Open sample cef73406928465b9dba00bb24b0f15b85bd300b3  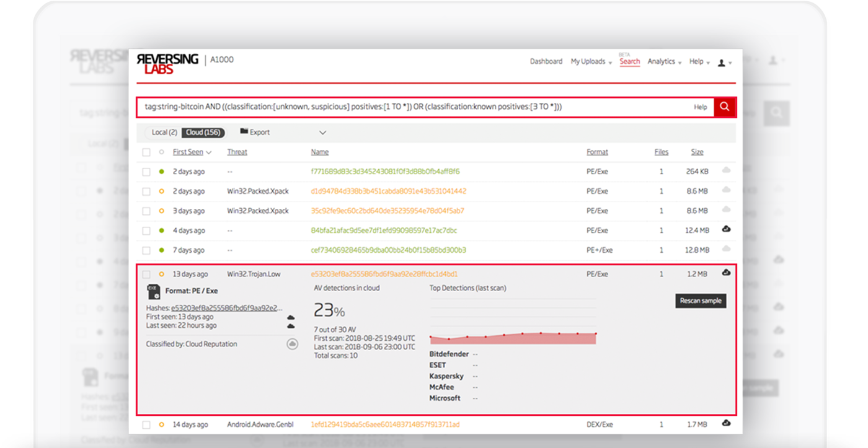tap(388, 250)
